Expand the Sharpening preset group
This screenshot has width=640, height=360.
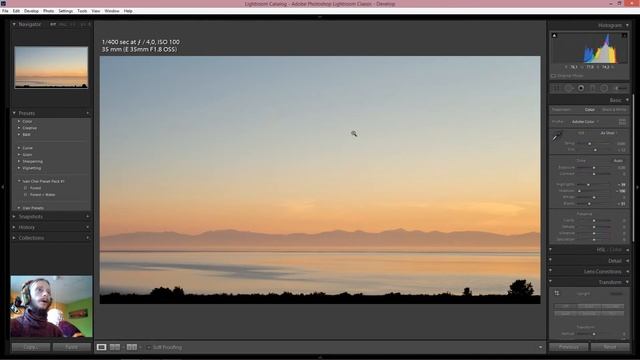tap(19, 162)
